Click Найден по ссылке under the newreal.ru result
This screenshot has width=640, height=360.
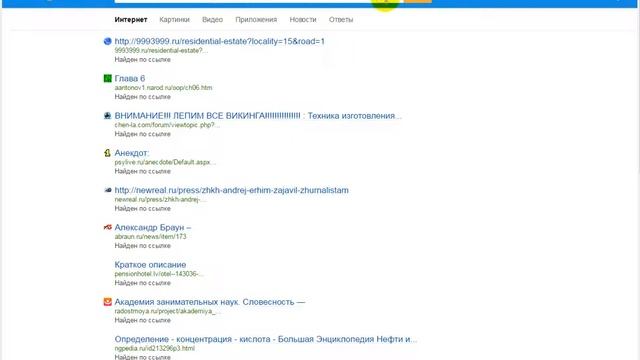pyautogui.click(x=142, y=209)
